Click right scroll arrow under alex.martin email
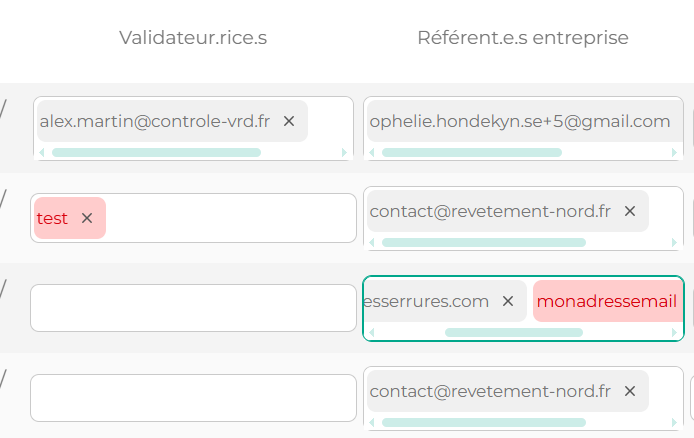The height and width of the screenshot is (438, 694). 345,153
